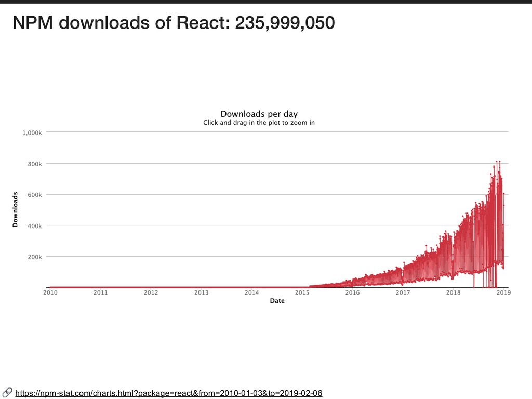The height and width of the screenshot is (399, 532).
Task: Click the 'Click and drag in the plot to zoom in' subtitle
Action: [259, 123]
